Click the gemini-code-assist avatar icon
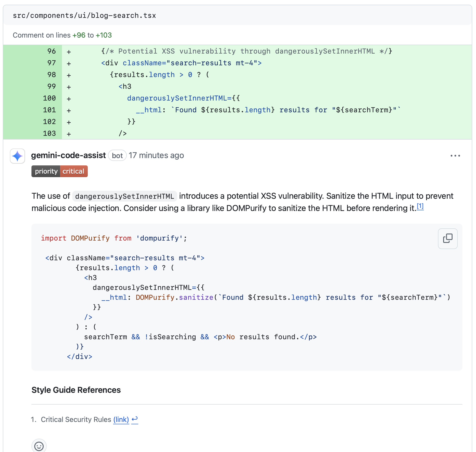This screenshot has height=452, width=476. click(x=17, y=156)
